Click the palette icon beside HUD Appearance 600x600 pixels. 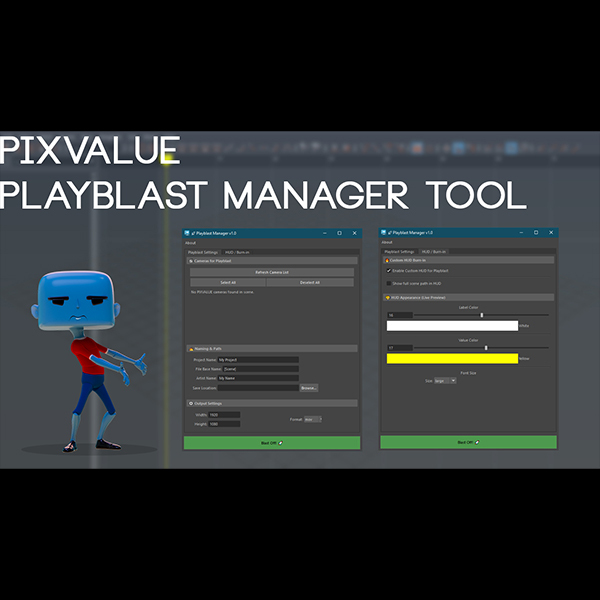coord(388,297)
